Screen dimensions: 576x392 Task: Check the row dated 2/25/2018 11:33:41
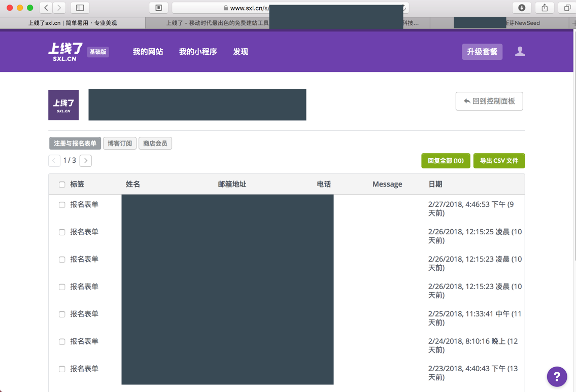62,314
